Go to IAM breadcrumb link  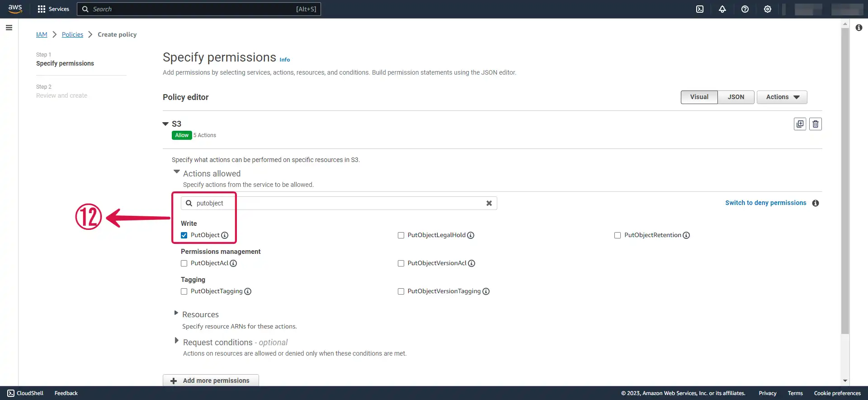pos(42,35)
